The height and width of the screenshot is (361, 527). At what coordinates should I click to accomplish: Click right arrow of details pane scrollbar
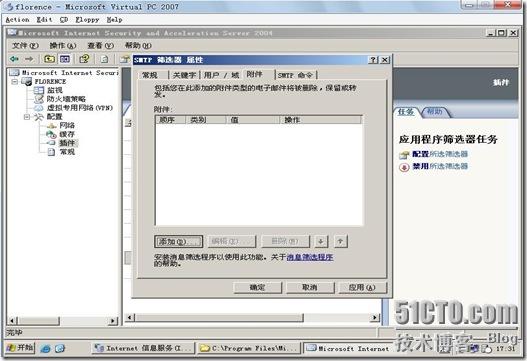pyautogui.click(x=375, y=317)
